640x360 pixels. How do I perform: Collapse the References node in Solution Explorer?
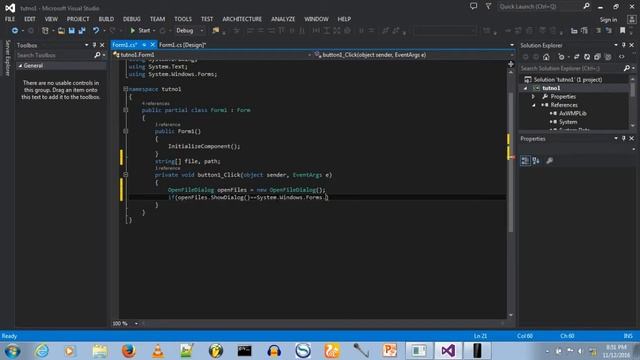[533, 105]
